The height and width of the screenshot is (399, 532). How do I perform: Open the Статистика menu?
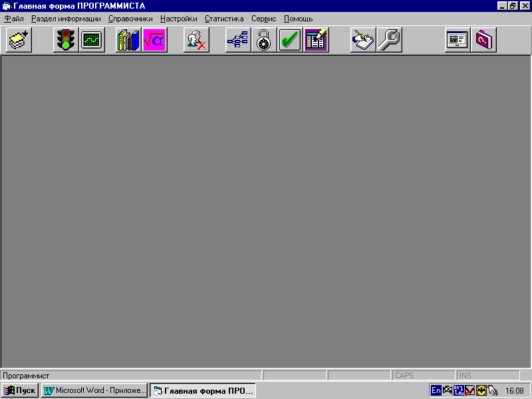click(224, 19)
